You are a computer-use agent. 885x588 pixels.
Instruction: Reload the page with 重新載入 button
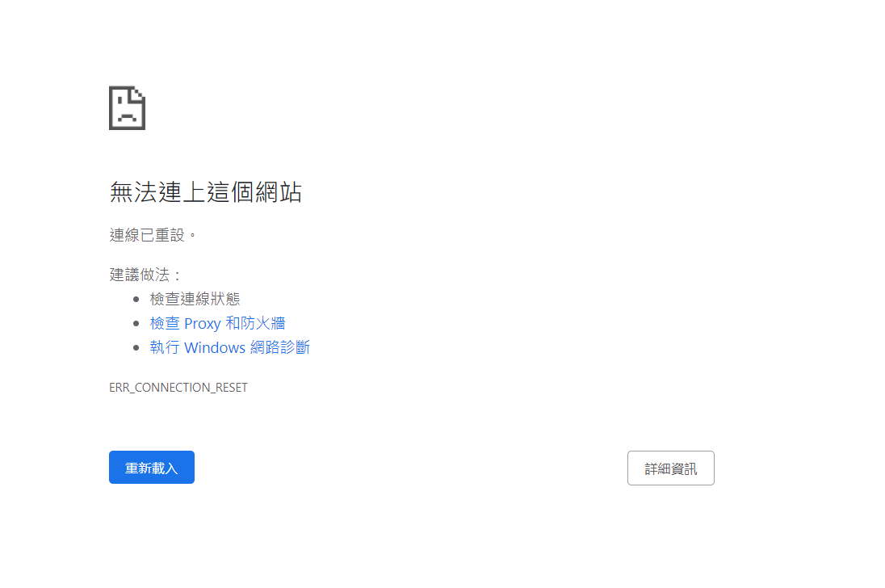[x=151, y=467]
